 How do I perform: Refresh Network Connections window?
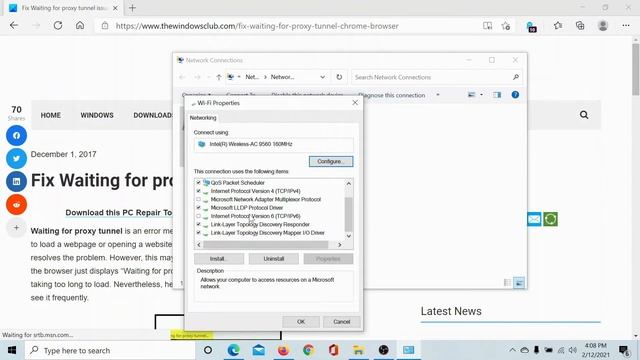pos(339,77)
